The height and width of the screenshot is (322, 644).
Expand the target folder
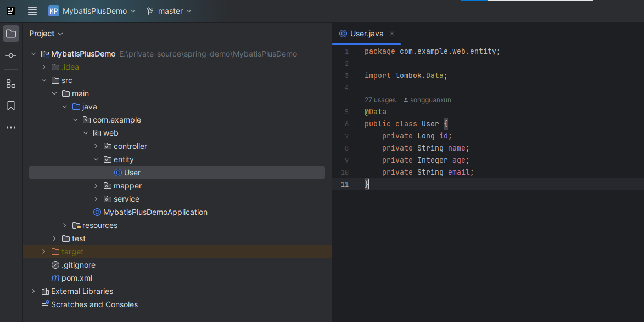coord(44,252)
